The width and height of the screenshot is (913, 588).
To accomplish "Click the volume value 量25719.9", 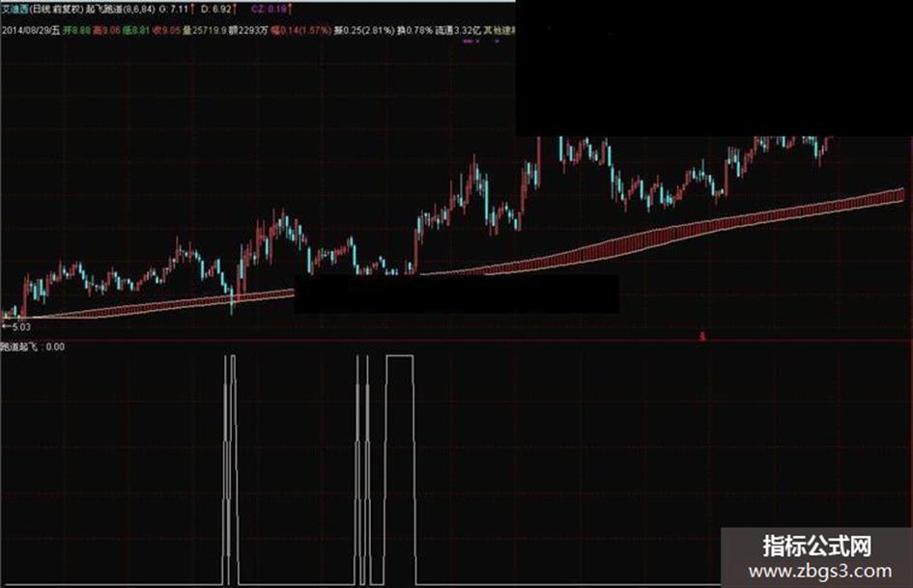I will coord(205,30).
